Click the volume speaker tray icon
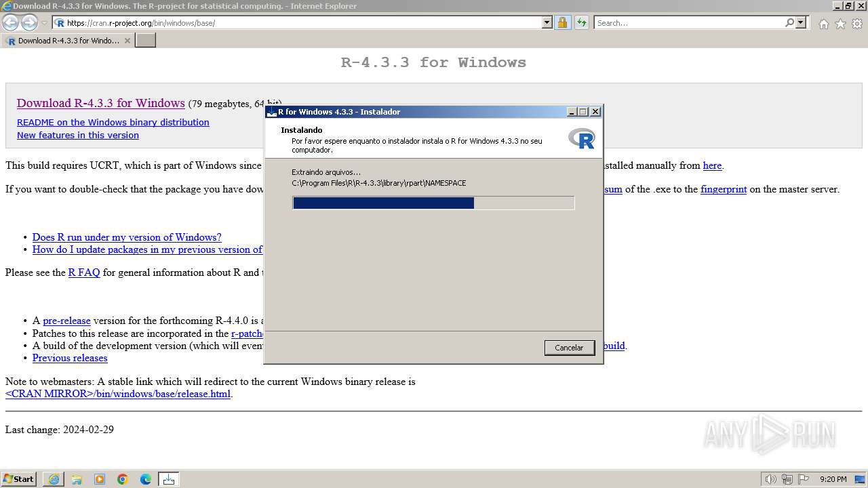 (771, 479)
